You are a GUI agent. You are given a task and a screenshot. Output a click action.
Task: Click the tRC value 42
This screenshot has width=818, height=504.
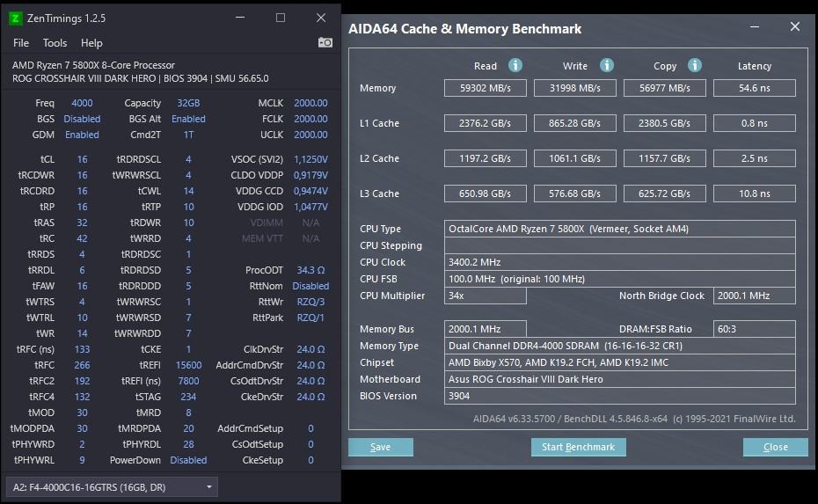(82, 238)
